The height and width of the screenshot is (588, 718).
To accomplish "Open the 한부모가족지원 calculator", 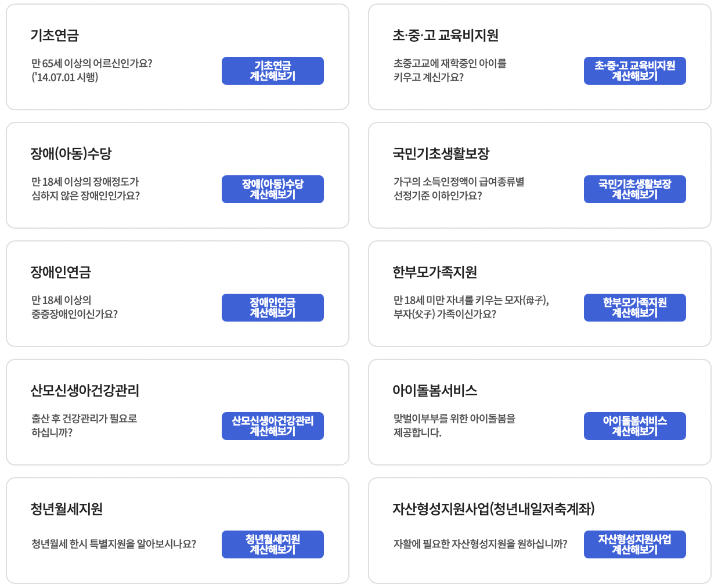I will pyautogui.click(x=634, y=307).
